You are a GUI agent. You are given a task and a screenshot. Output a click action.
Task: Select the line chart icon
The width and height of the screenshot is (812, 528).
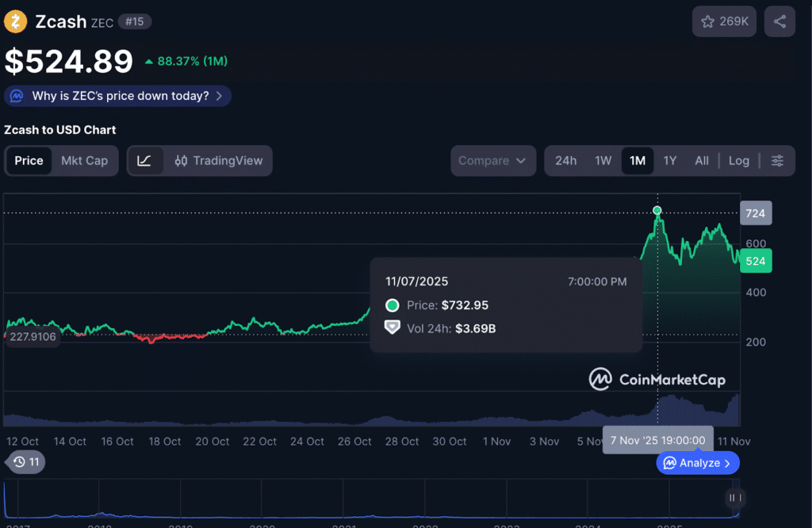(144, 161)
